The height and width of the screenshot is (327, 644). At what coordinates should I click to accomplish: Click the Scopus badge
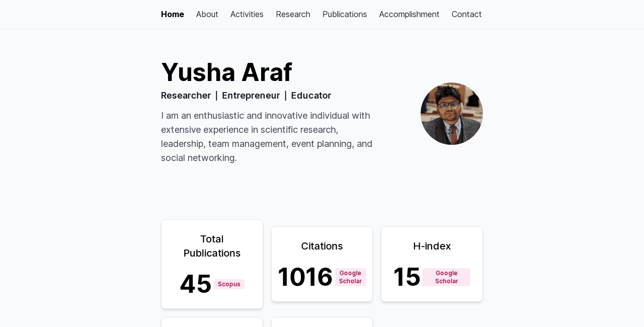coord(229,284)
